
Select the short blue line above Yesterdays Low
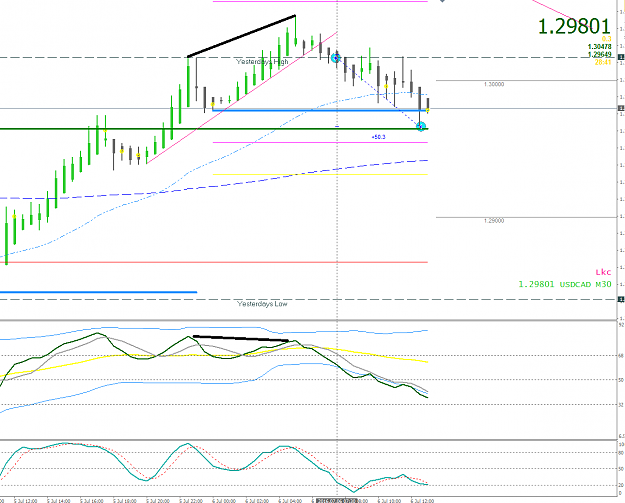pyautogui.click(x=98, y=292)
